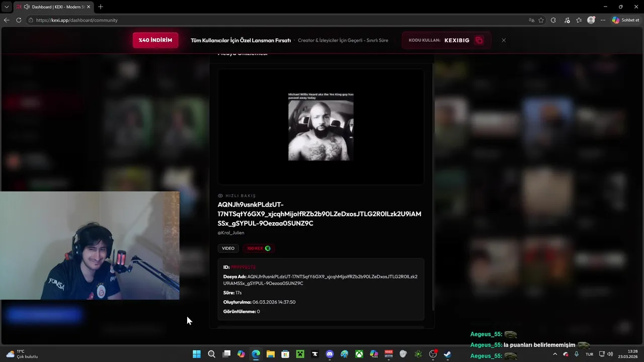This screenshot has height=362, width=644.
Task: Click the HIZLI BAKIŞ eye icon
Action: click(220, 196)
